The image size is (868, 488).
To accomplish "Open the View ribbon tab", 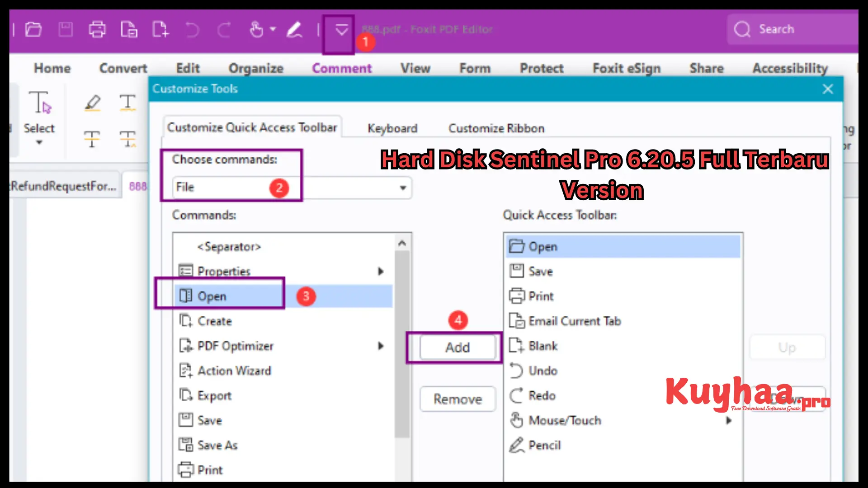I will pos(415,68).
